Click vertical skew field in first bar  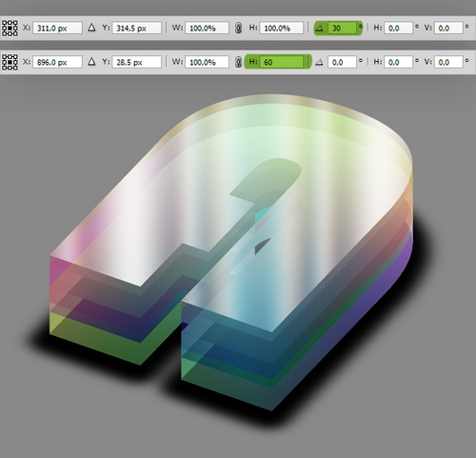point(448,28)
